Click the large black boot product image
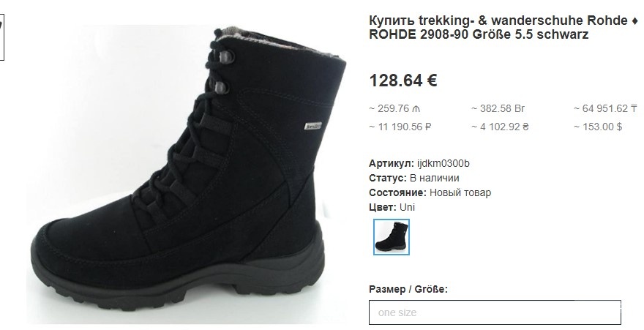This screenshot has width=644, height=330. pyautogui.click(x=187, y=174)
